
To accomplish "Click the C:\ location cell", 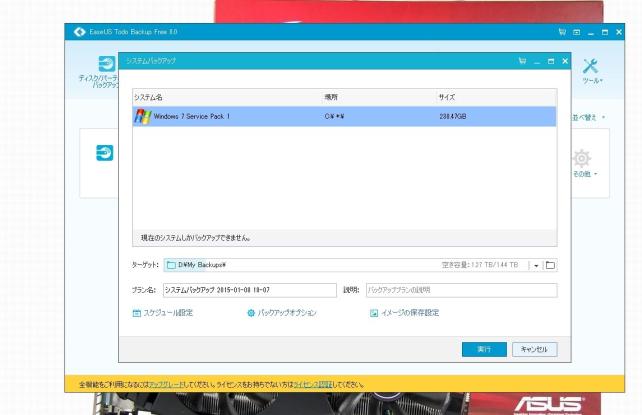I will [334, 117].
